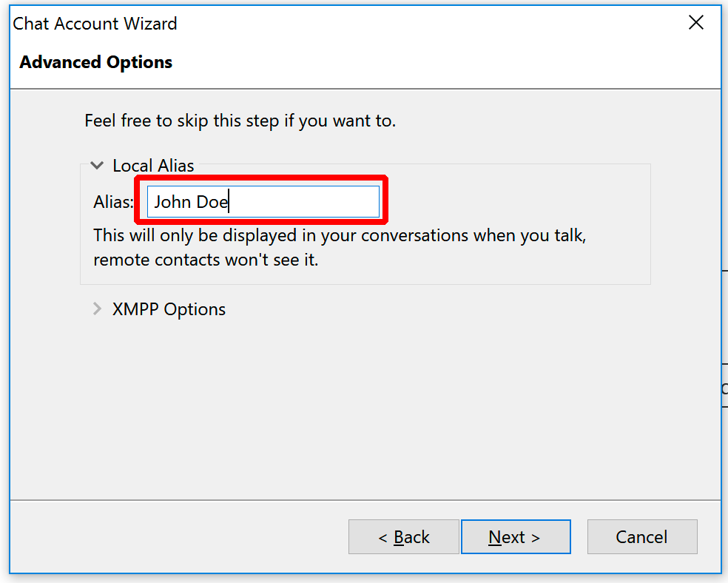
Task: Click the Advanced Options page heading
Action: 95,61
